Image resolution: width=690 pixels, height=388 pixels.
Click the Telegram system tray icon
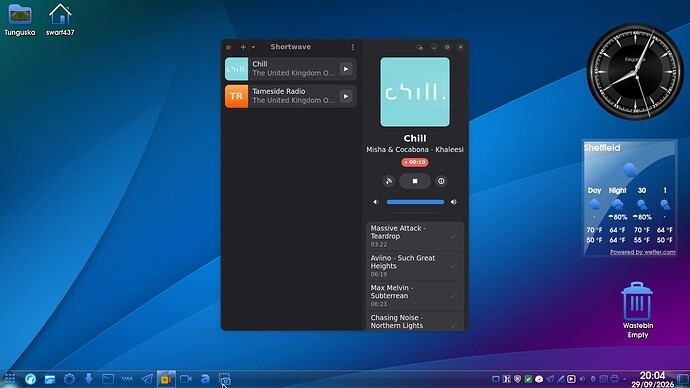(x=550, y=379)
